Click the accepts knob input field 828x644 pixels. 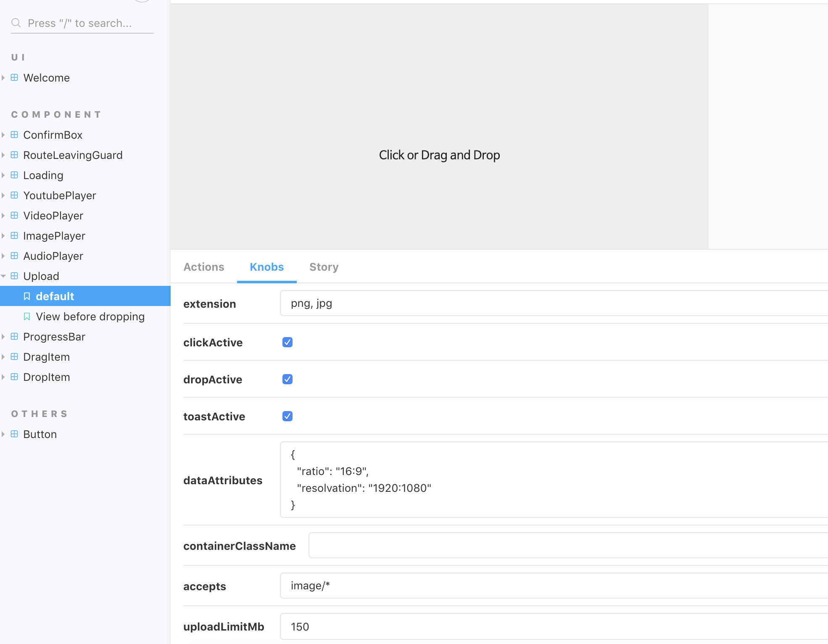554,586
